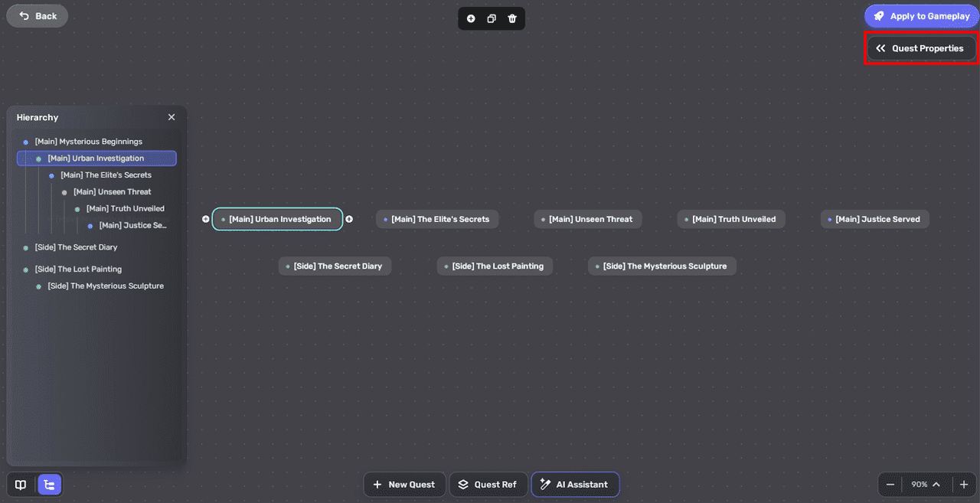Delete selected quest using trash icon
980x503 pixels.
(512, 18)
